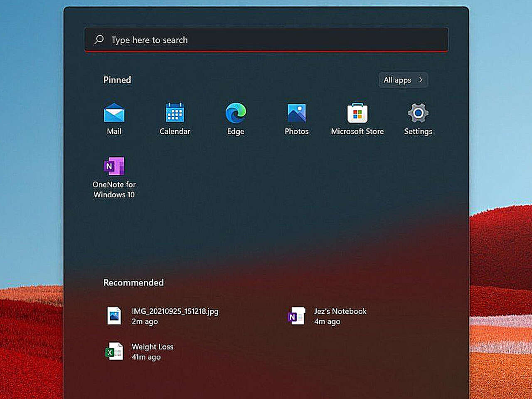Click the 41m ago timestamp
Screen dimensions: 532x399
146,357
